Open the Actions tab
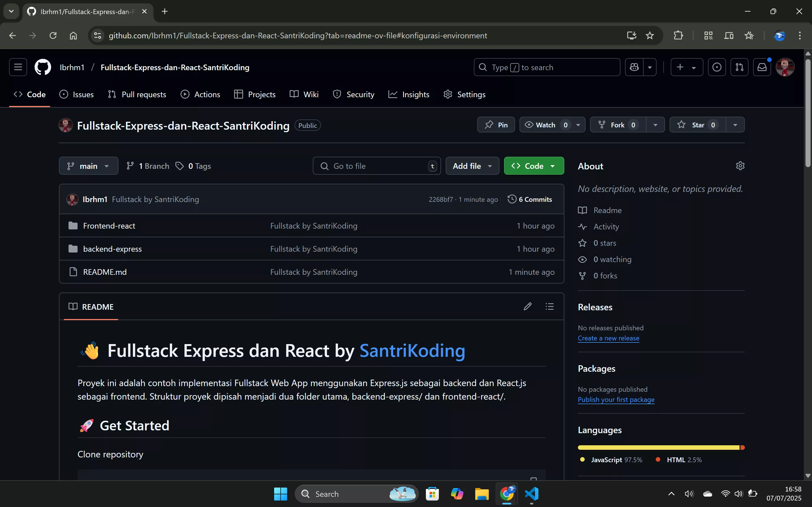This screenshot has height=507, width=812. [x=200, y=95]
